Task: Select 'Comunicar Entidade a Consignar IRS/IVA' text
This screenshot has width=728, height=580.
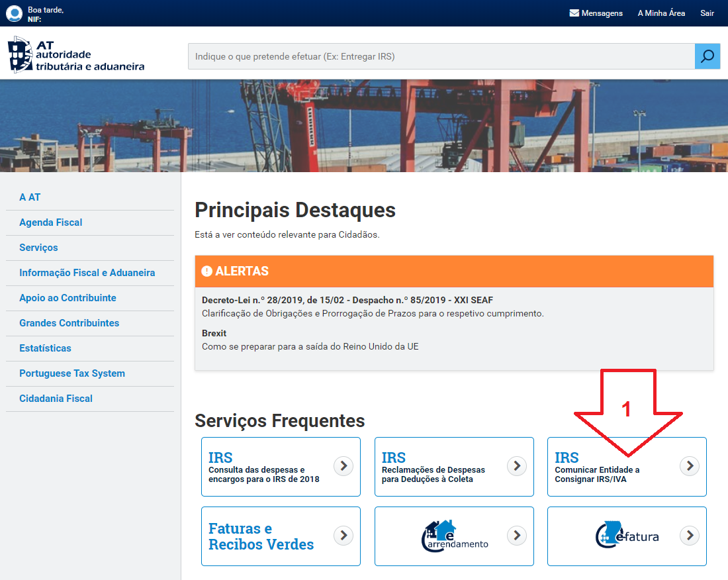Action: pos(597,474)
